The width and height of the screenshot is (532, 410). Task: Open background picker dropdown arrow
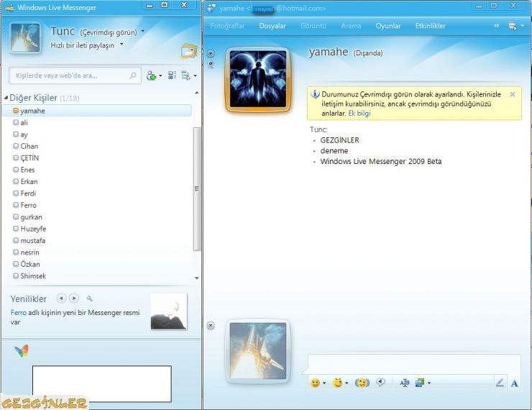[x=429, y=383]
